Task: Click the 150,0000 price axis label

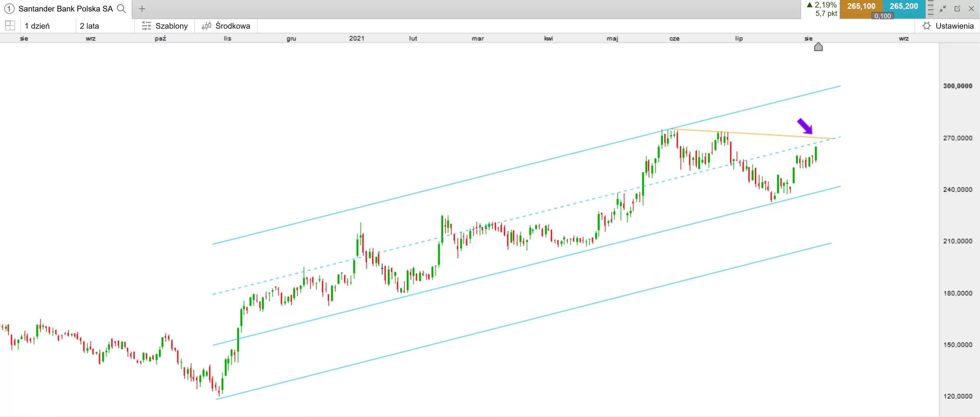Action: tap(958, 345)
